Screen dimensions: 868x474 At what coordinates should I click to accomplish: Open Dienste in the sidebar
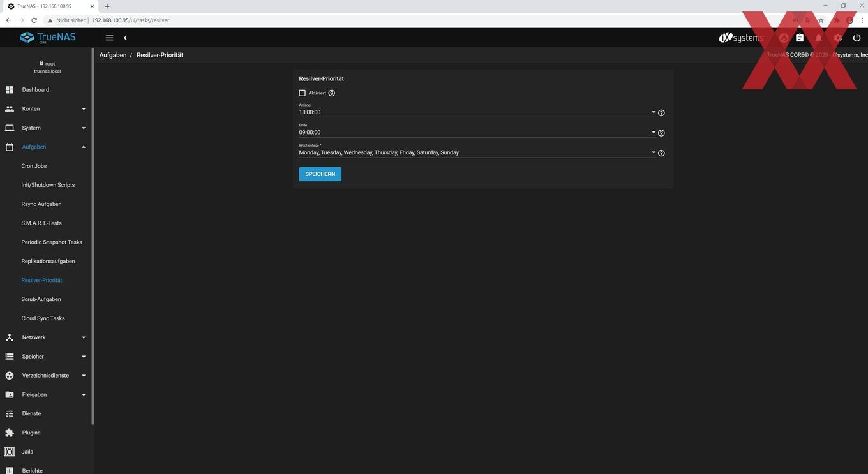[47, 414]
